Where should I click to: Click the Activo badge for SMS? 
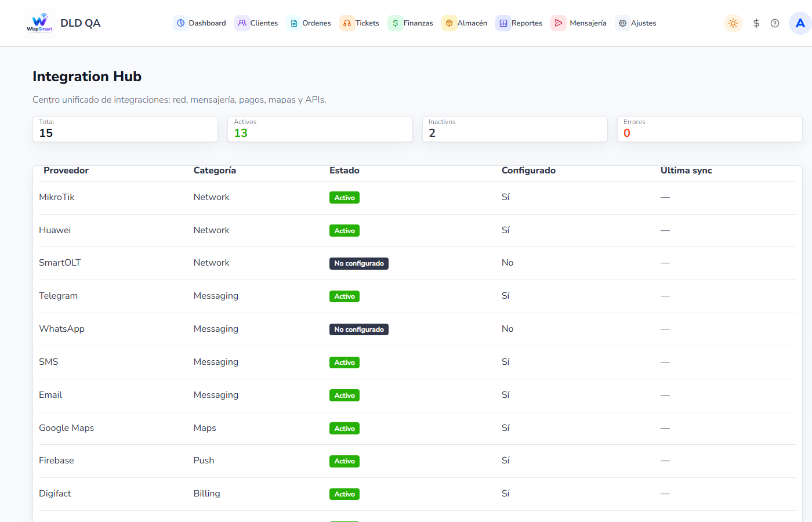pos(345,362)
